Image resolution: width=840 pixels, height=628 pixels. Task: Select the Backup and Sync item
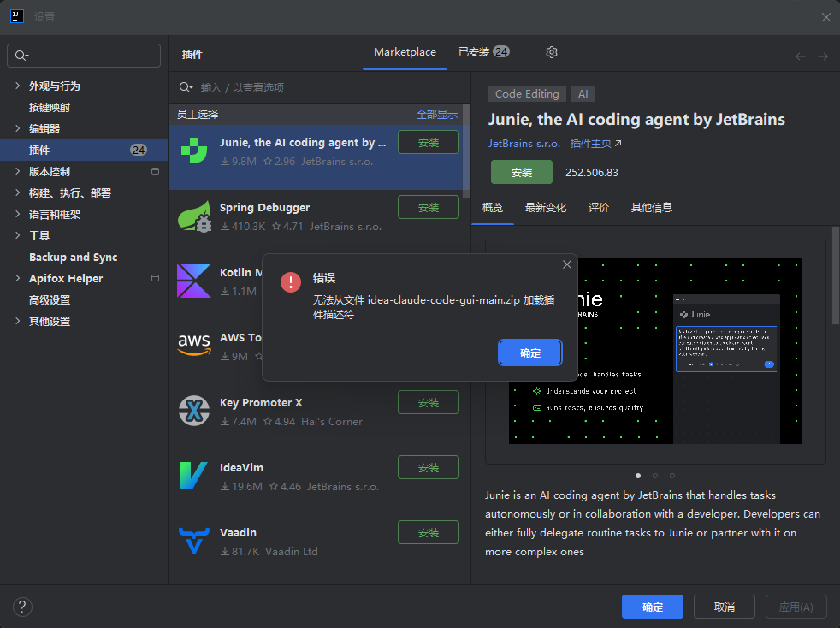84,258
